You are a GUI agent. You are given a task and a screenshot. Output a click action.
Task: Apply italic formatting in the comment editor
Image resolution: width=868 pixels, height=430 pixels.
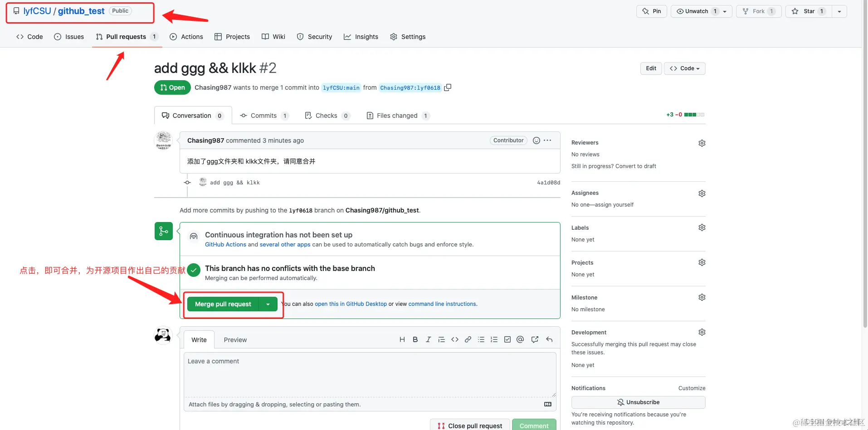[428, 339]
